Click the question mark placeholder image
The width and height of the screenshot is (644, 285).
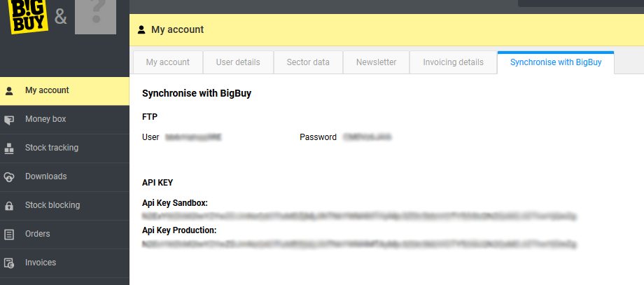(x=95, y=17)
